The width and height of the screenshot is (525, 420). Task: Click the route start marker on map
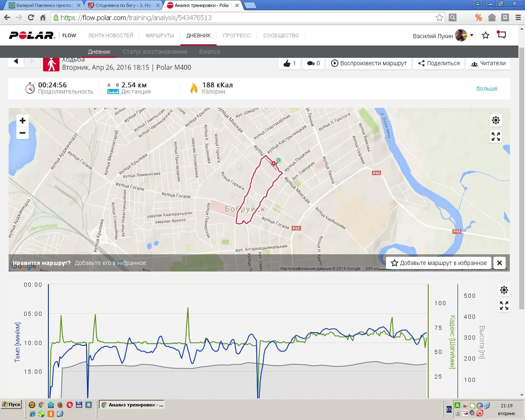(278, 160)
